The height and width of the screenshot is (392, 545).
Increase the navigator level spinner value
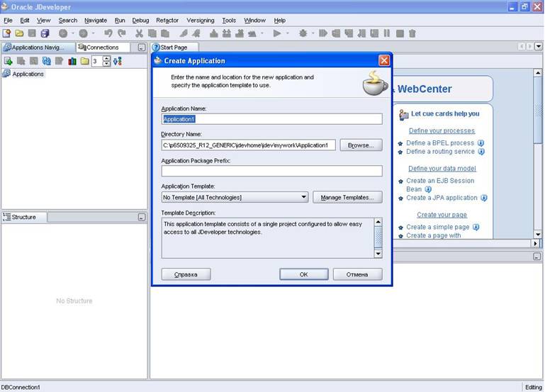(x=107, y=59)
